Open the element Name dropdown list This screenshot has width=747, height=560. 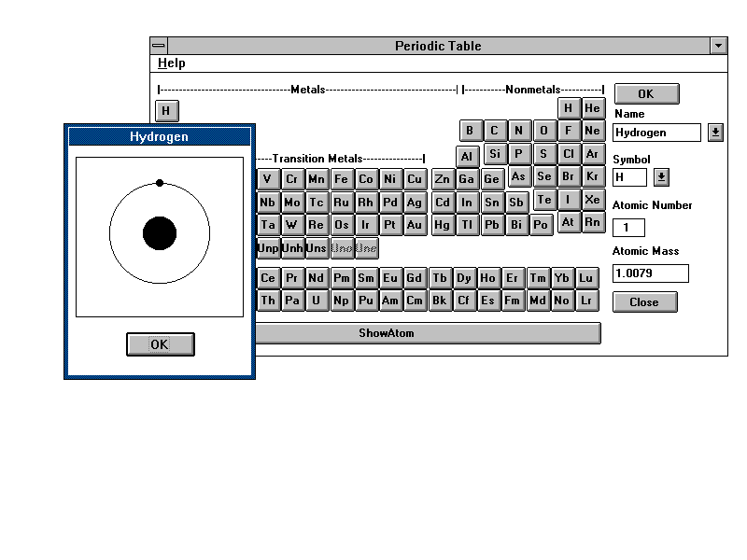pos(715,133)
